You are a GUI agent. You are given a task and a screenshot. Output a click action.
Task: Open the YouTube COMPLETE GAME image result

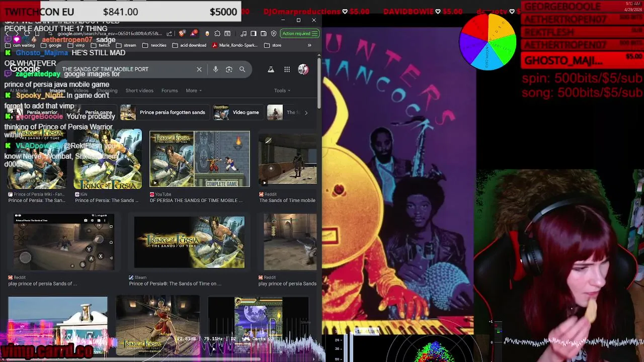coord(200,159)
